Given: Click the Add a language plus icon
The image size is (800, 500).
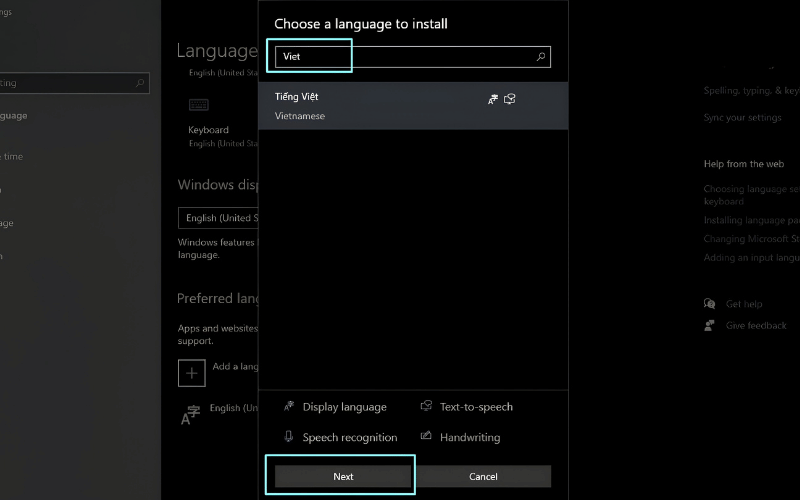Looking at the screenshot, I should point(192,373).
